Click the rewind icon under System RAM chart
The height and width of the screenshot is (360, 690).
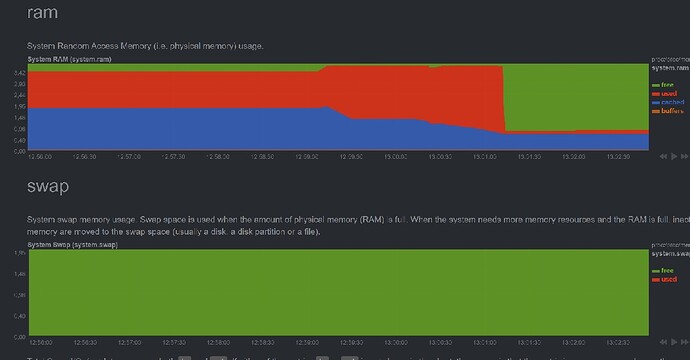[x=663, y=156]
